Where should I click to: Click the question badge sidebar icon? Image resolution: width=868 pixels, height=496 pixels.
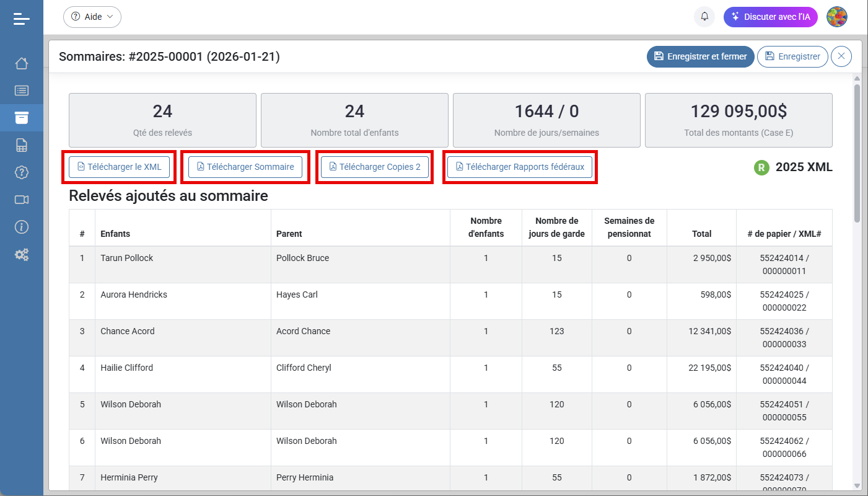22,172
